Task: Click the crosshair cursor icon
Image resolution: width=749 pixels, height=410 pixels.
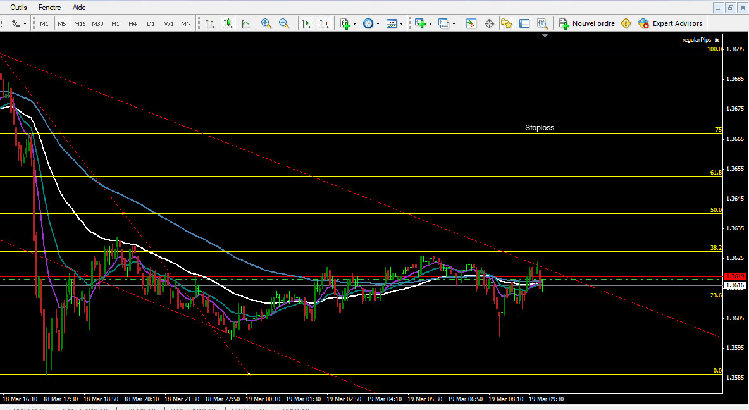Action: point(488,23)
